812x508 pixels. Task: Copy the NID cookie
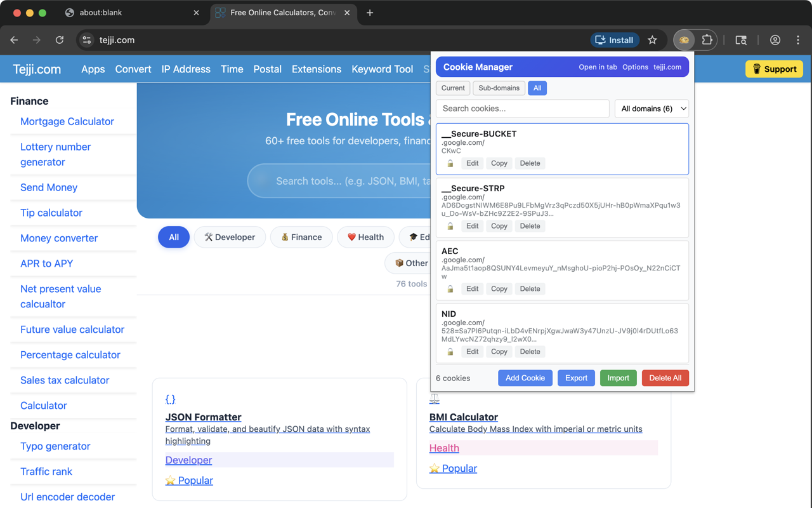pyautogui.click(x=499, y=352)
